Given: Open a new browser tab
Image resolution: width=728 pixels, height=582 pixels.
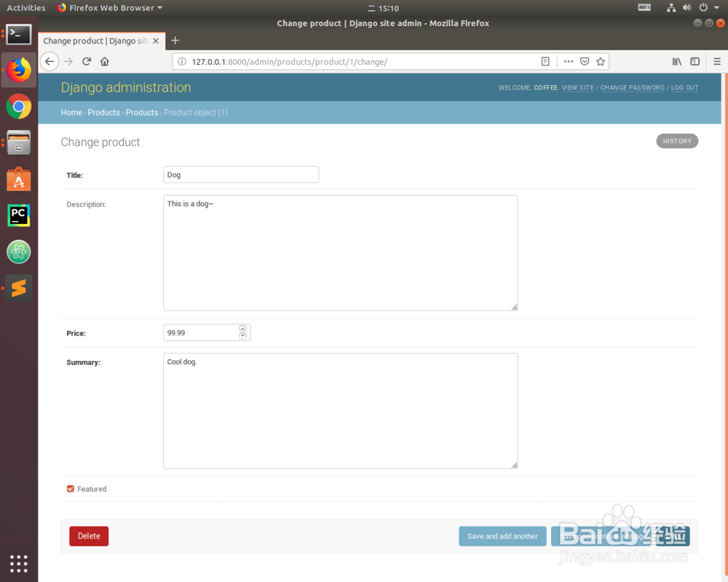Looking at the screenshot, I should pos(175,41).
